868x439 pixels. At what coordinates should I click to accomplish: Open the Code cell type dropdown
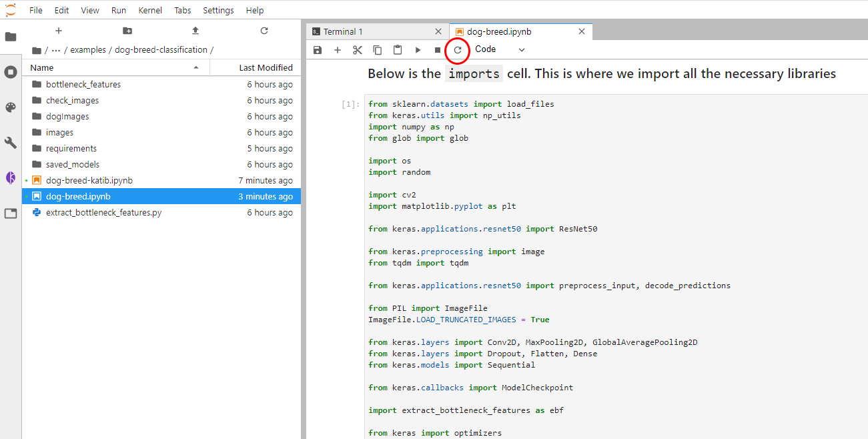tap(500, 49)
